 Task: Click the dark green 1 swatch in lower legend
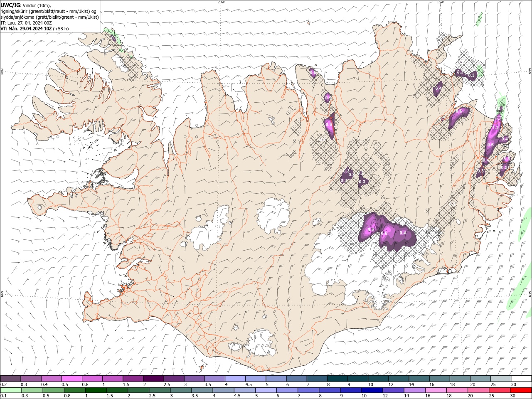[x=96, y=390]
